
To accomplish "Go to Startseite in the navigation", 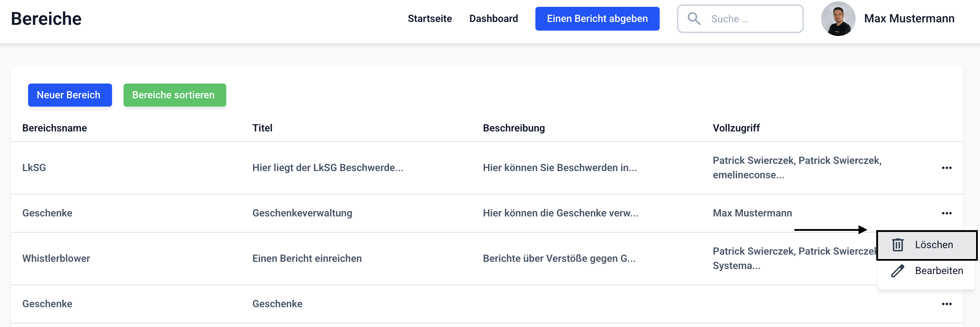I will (429, 19).
